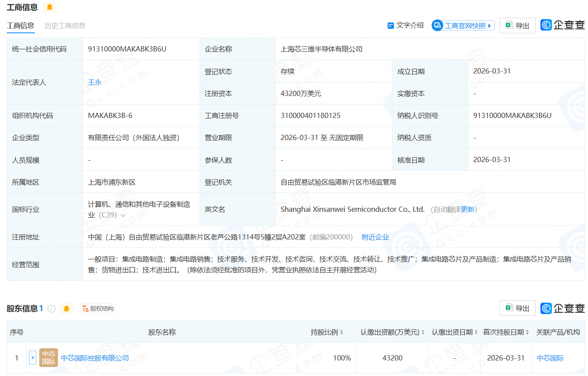Expand the 中芯国际控股有限公司 shareholder row

coord(32,358)
